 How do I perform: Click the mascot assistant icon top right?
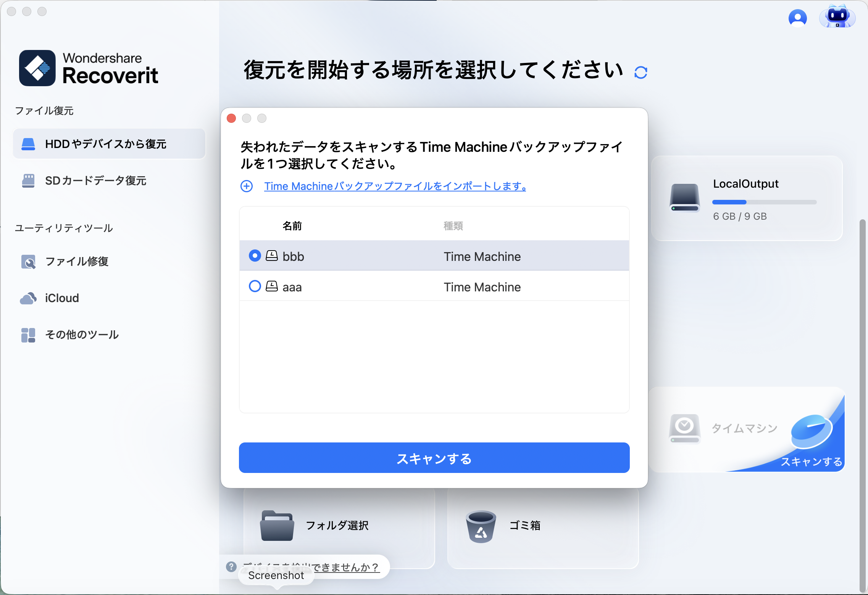[x=837, y=17]
